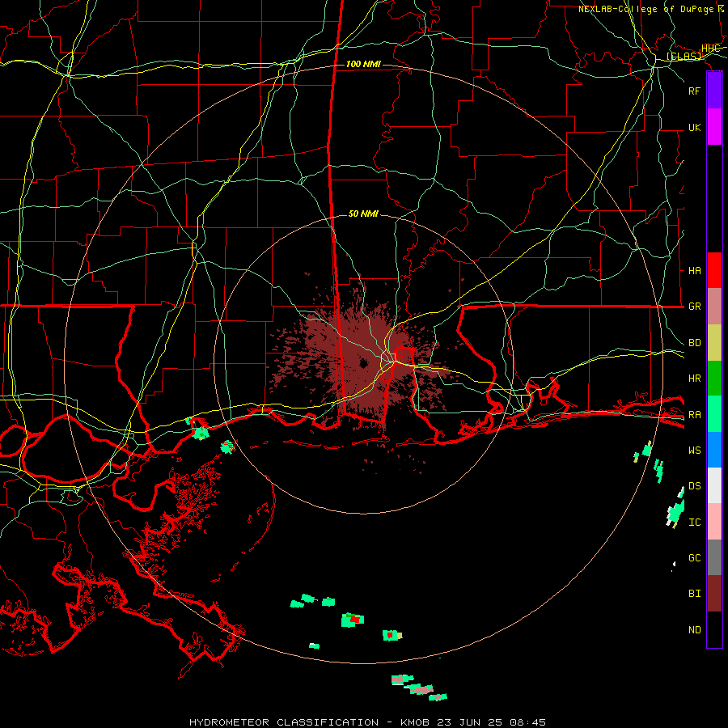Screen dimensions: 728x728
Task: Click the 'BD' legend label
Action: click(x=694, y=343)
